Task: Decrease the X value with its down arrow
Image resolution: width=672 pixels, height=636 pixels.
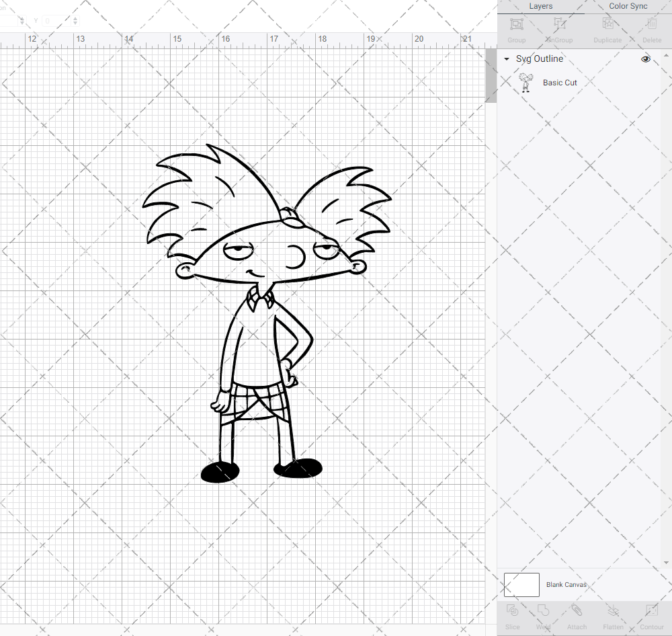Action: point(22,24)
